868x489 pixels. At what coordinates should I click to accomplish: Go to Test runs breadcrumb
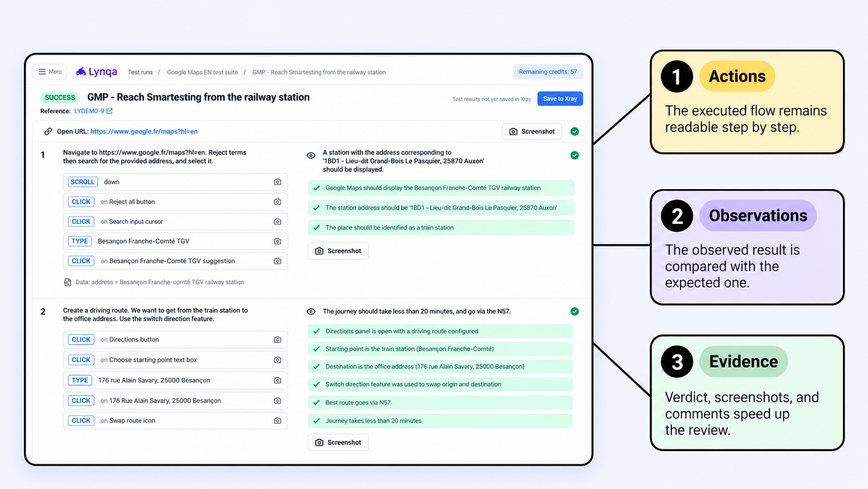pos(140,72)
